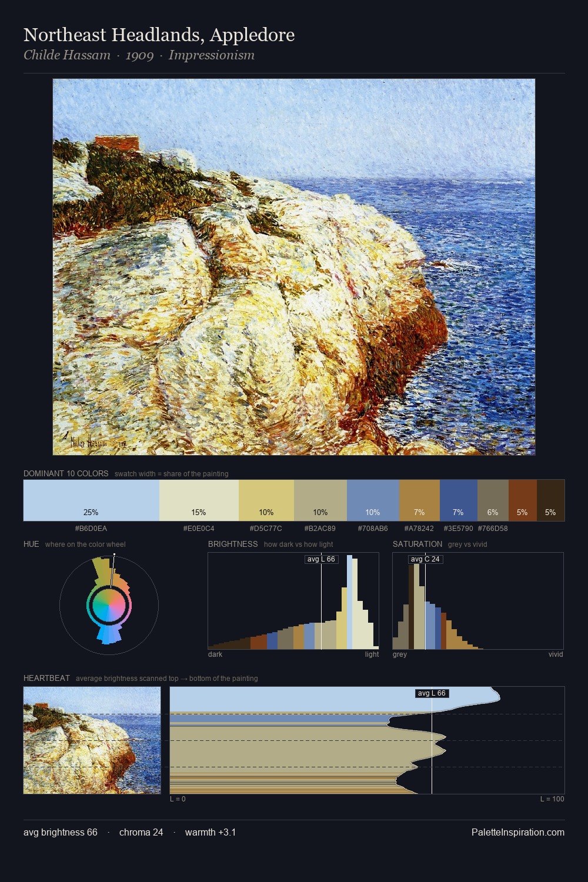588x882 pixels.
Task: Click the 'avg L 66' label in Heartbeat chart
Action: tap(432, 693)
